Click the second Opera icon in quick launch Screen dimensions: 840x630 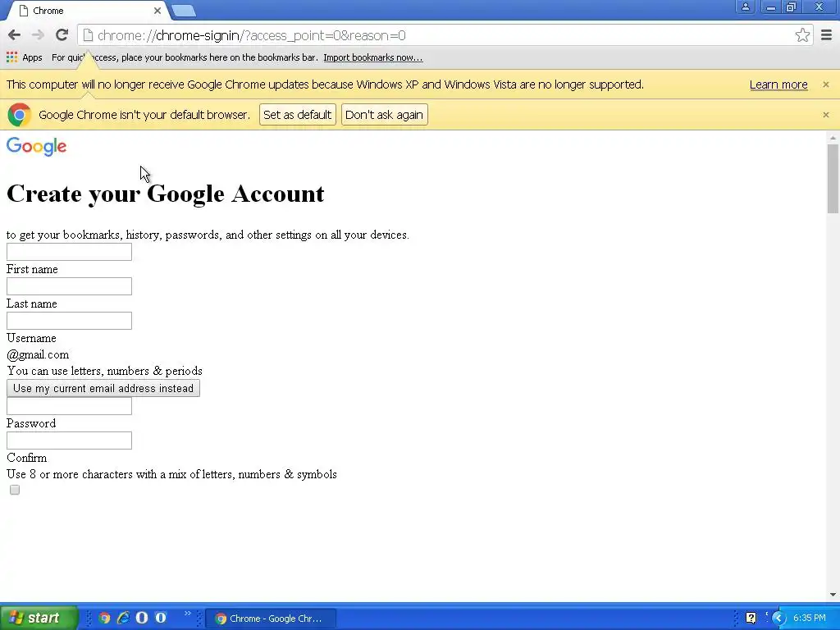(x=161, y=618)
